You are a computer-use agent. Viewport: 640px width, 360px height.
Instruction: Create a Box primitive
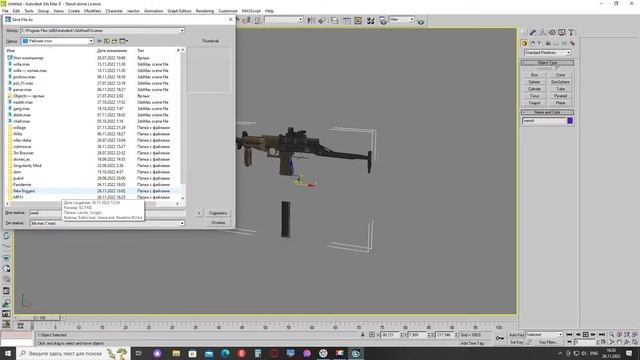534,75
